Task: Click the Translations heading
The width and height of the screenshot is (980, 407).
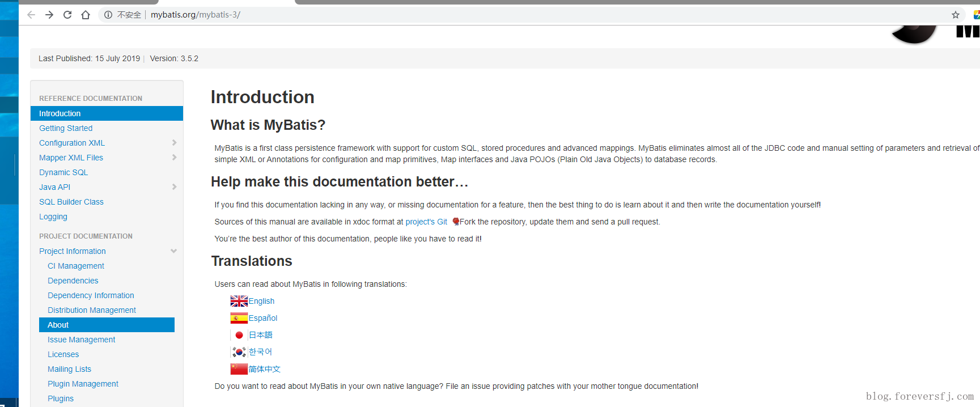Action: coord(252,261)
